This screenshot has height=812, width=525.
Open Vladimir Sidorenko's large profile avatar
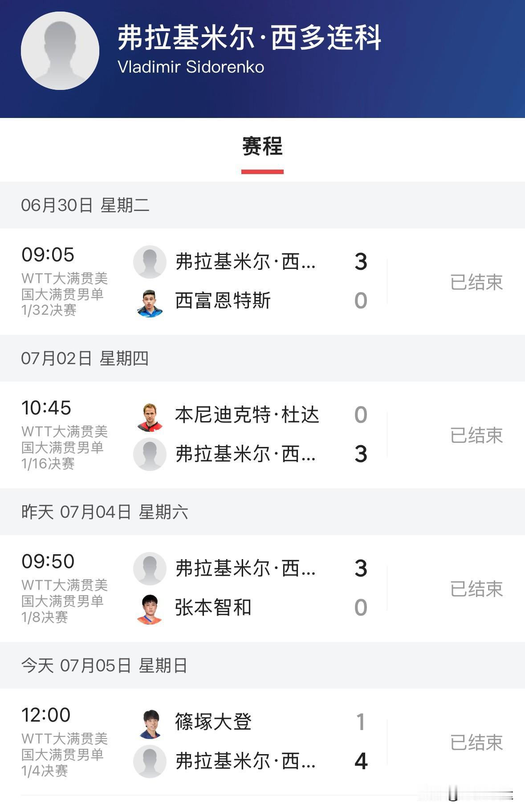tap(60, 51)
